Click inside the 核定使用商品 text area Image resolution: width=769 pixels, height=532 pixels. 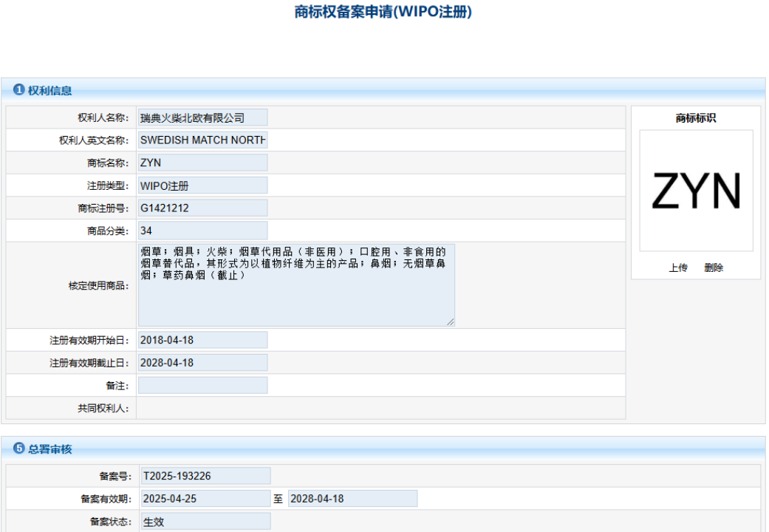295,285
